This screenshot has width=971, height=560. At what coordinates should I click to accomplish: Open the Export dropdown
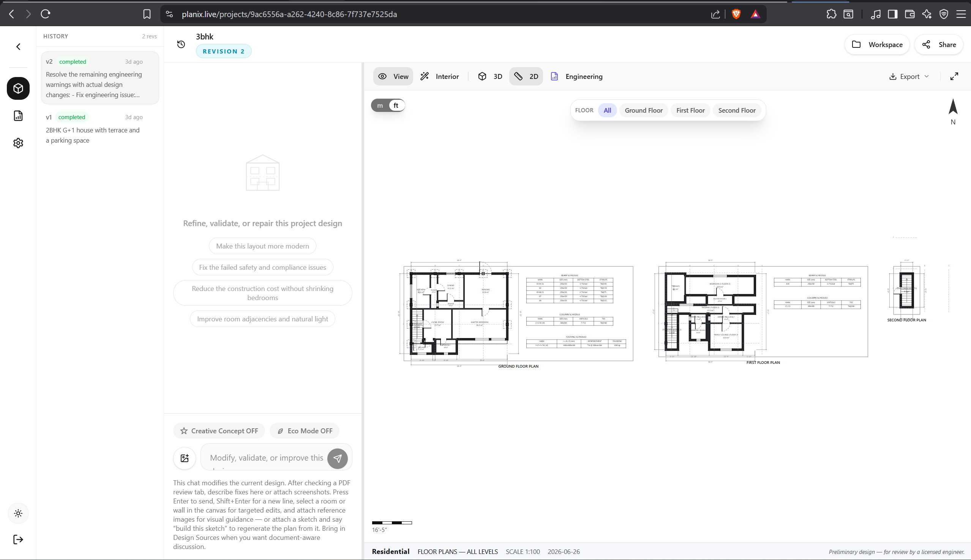[x=909, y=77]
